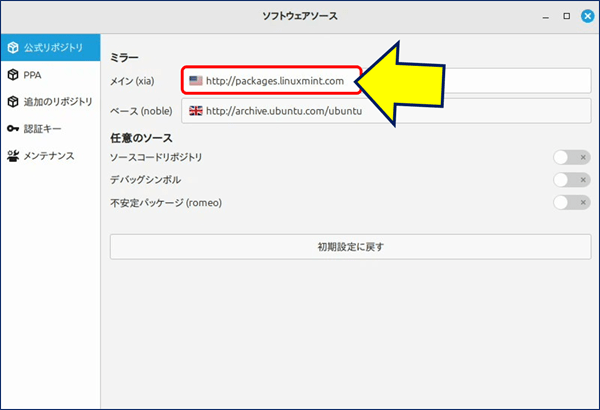Open the PPA section icon

(x=13, y=75)
